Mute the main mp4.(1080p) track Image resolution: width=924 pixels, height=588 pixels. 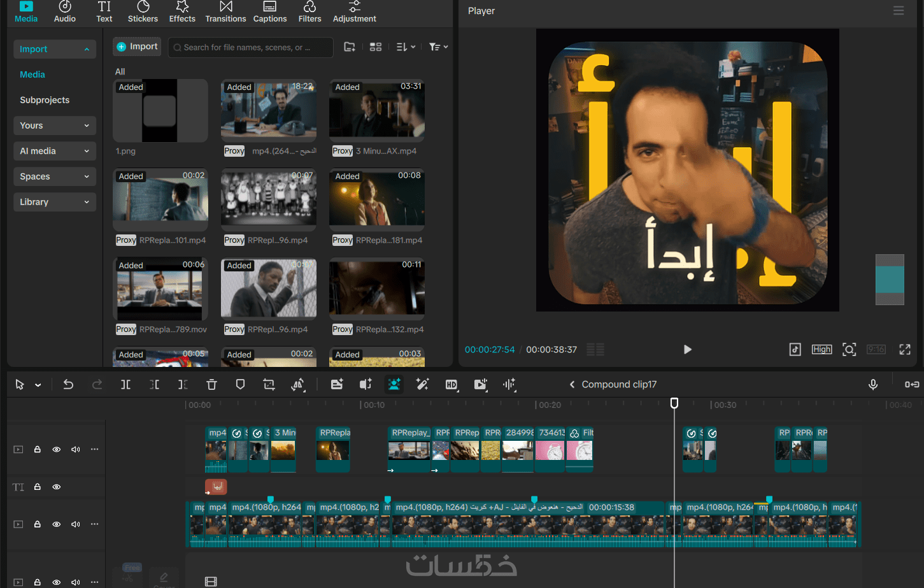76,524
